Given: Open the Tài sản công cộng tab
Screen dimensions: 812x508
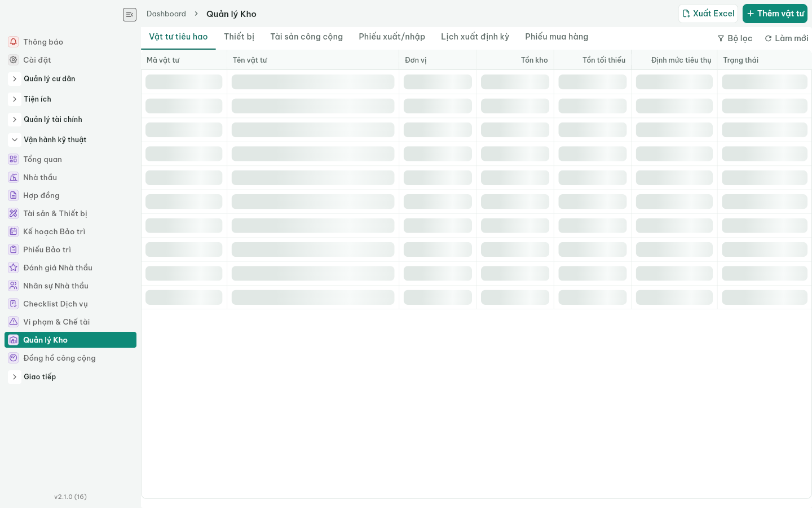Looking at the screenshot, I should point(307,37).
